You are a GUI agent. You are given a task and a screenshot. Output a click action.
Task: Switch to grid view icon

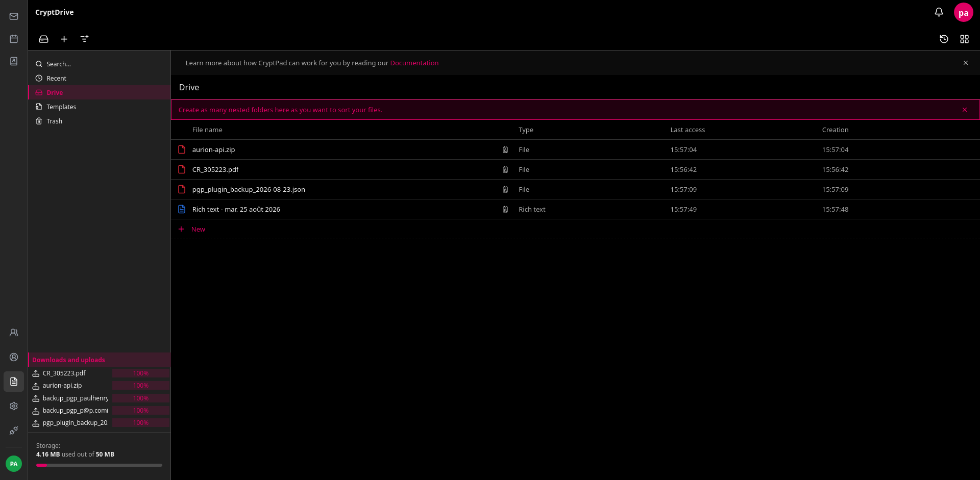pyautogui.click(x=964, y=39)
